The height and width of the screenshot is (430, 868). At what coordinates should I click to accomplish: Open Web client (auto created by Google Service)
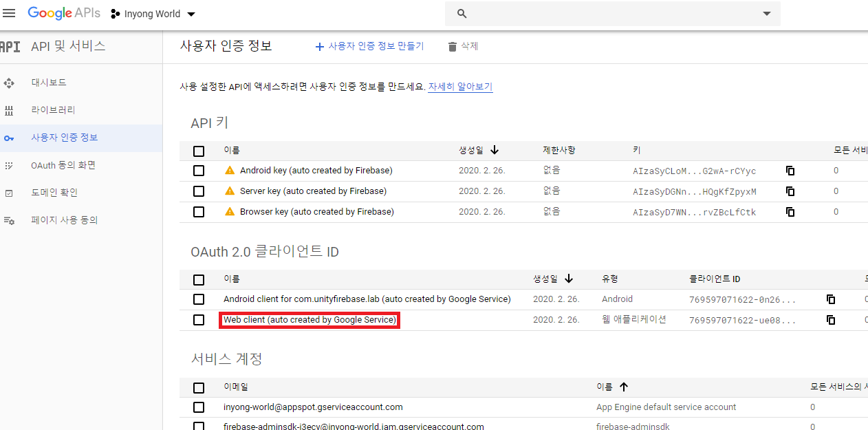(310, 320)
